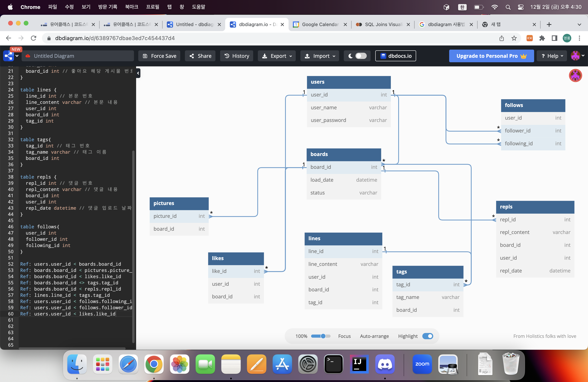This screenshot has width=588, height=382.
Task: Select the boards table header
Action: (x=344, y=154)
